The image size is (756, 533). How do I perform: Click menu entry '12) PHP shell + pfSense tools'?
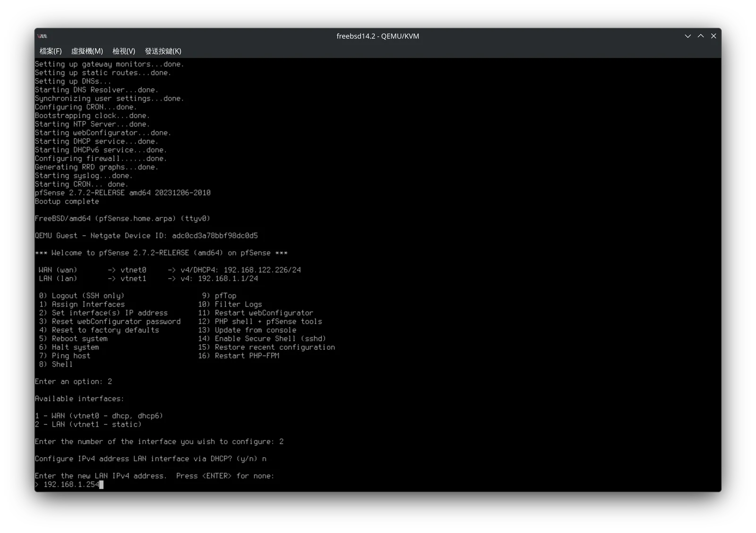click(x=260, y=321)
